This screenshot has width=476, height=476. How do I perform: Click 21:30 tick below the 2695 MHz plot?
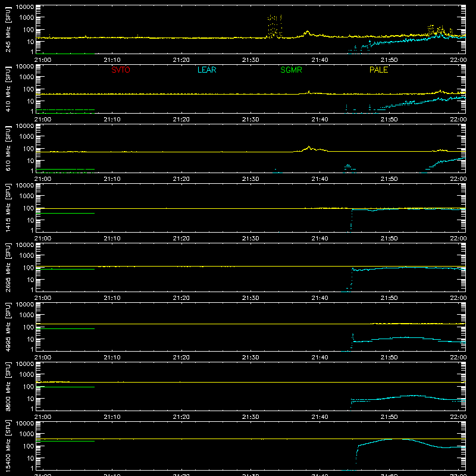[250, 298]
